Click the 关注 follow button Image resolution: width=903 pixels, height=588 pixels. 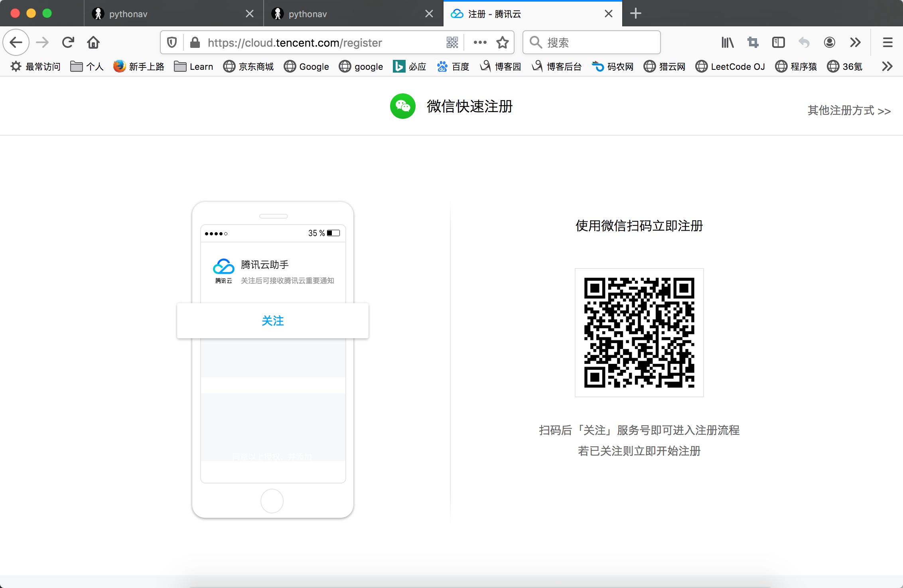click(273, 321)
